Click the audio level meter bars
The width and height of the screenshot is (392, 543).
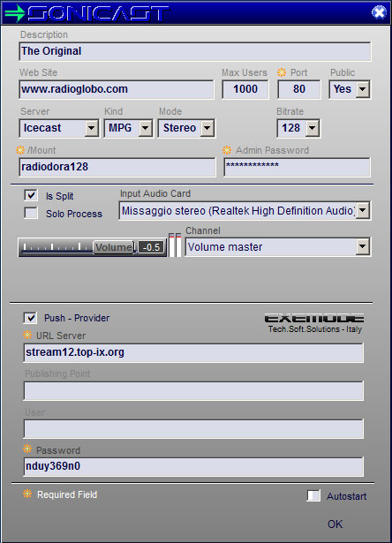coord(175,245)
